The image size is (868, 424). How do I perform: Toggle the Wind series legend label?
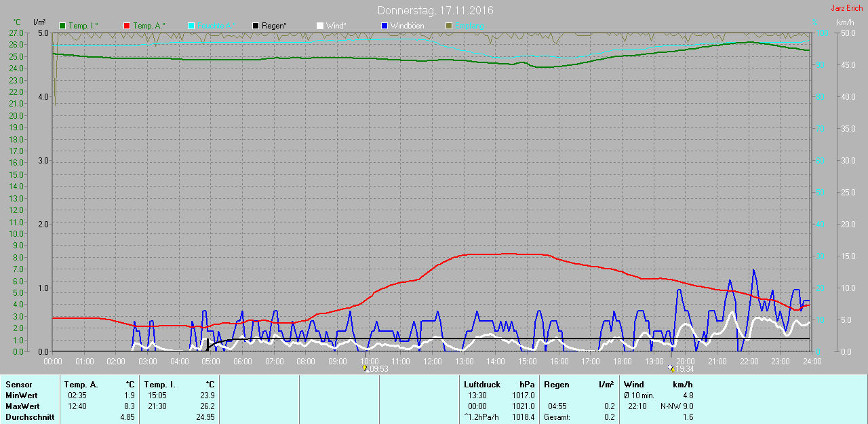tap(336, 26)
